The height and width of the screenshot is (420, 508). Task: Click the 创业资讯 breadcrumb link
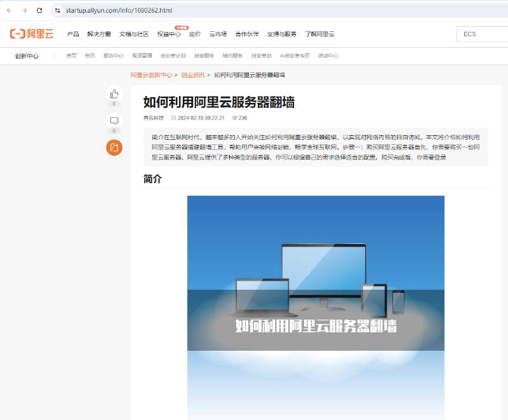(193, 75)
